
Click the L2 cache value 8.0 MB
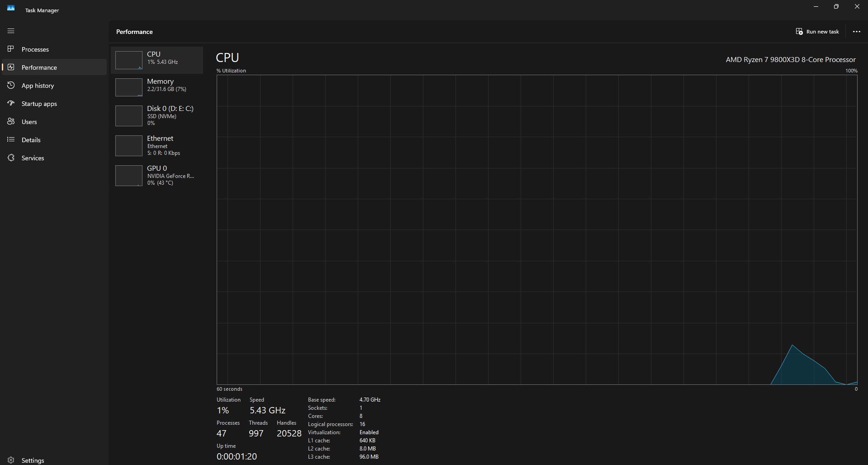(x=368, y=449)
